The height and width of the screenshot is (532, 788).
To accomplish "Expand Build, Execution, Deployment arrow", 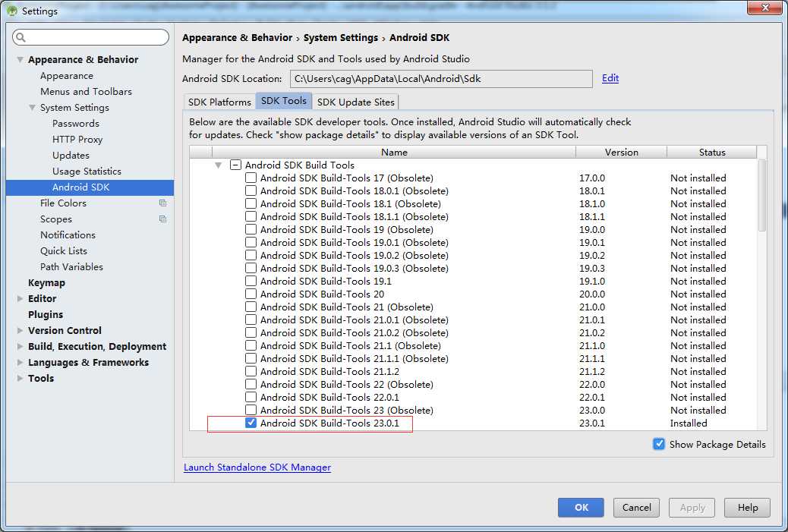I will coord(20,347).
